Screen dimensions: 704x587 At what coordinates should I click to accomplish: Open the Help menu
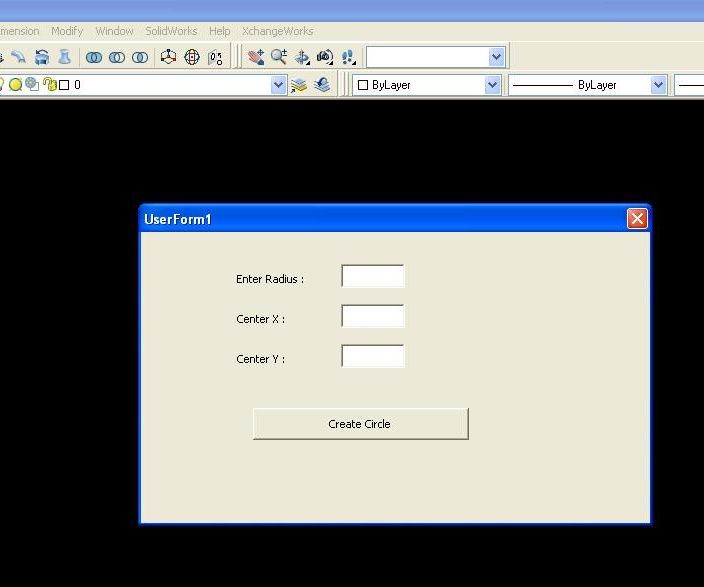(220, 31)
